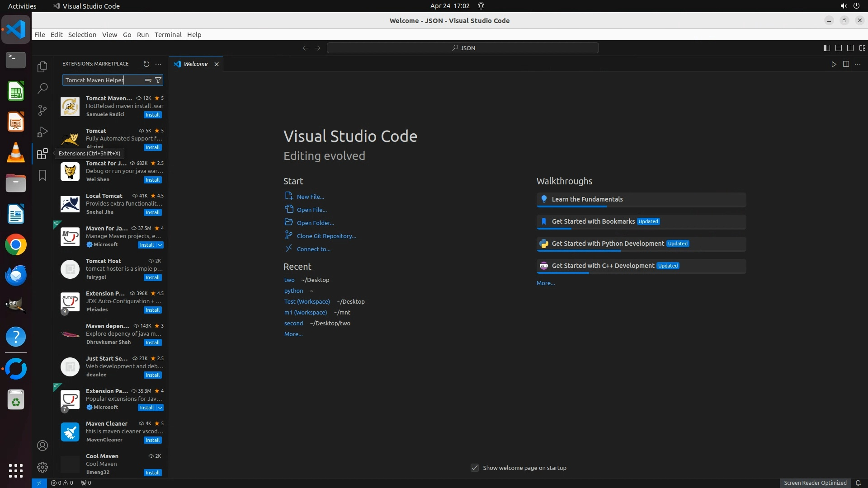Expand install dropdown for Maven for Java
868x488 pixels.
tap(160, 245)
